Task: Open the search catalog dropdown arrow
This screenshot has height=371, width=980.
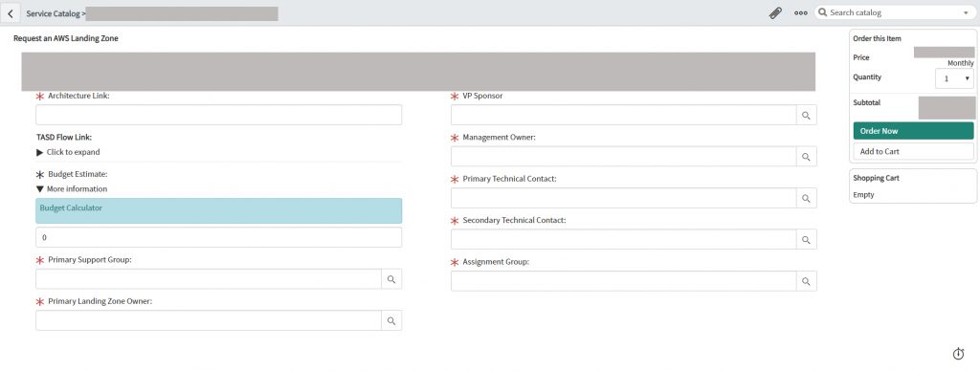Action: (966, 12)
